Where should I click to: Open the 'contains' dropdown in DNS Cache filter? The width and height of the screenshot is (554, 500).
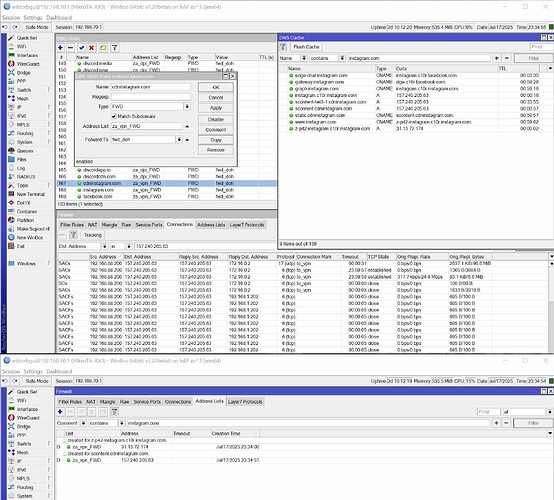pyautogui.click(x=342, y=58)
